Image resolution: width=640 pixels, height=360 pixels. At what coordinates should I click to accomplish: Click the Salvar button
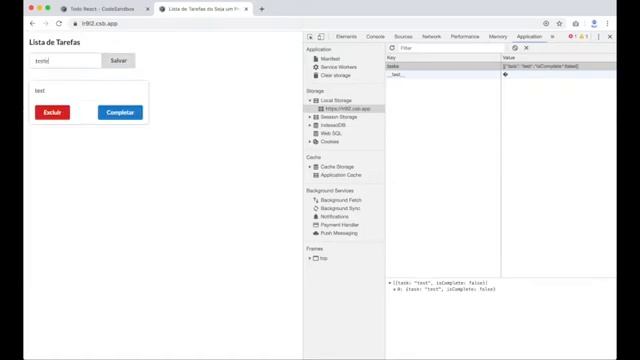[118, 60]
